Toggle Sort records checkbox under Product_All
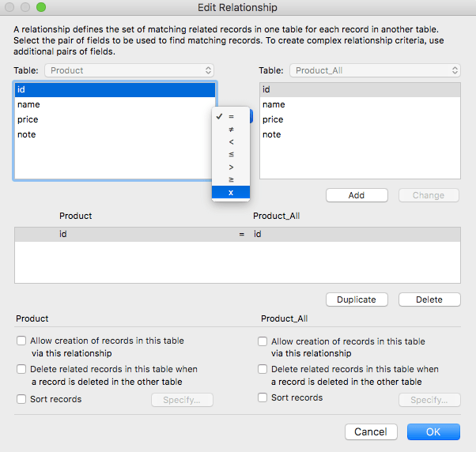 263,398
